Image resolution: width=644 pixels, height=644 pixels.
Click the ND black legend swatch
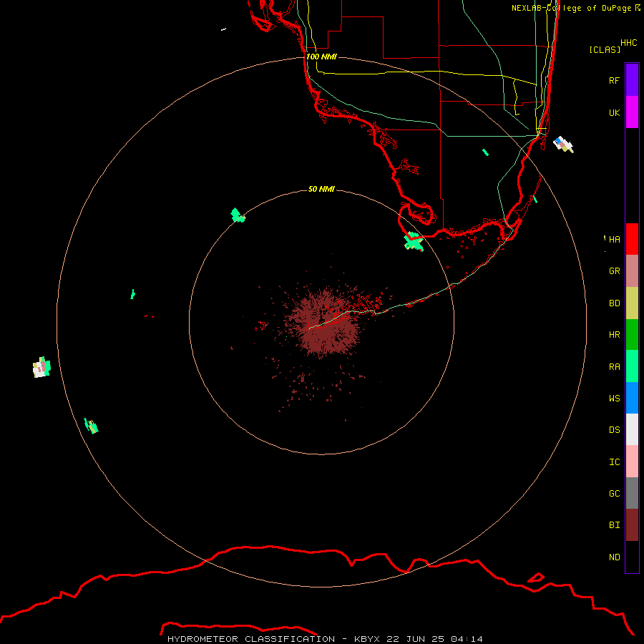[x=632, y=557]
